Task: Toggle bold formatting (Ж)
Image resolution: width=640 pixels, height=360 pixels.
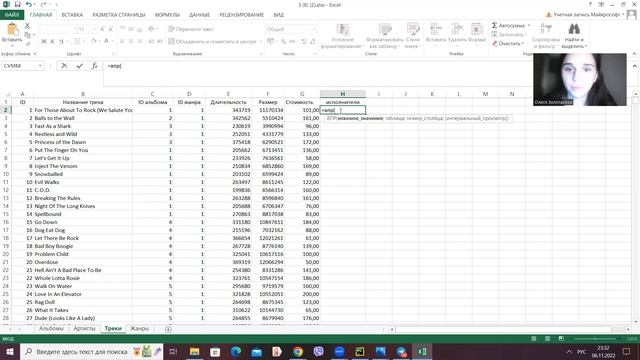Action: click(44, 41)
